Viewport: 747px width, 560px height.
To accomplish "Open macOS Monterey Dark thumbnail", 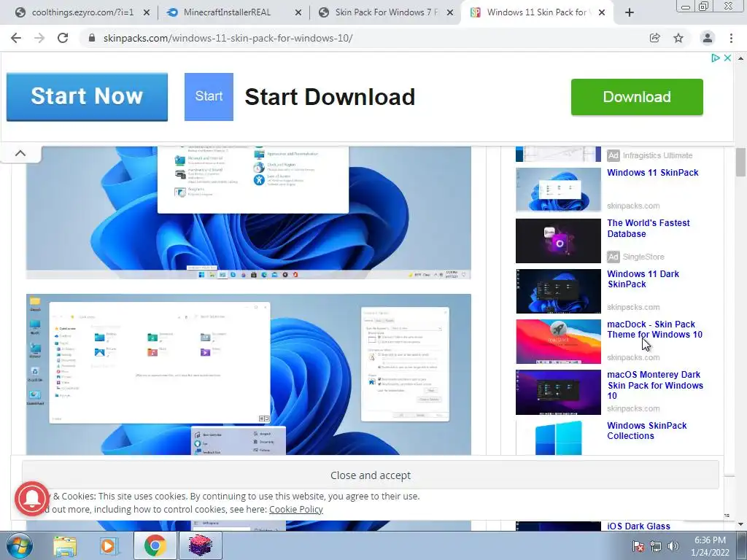I will (x=558, y=392).
